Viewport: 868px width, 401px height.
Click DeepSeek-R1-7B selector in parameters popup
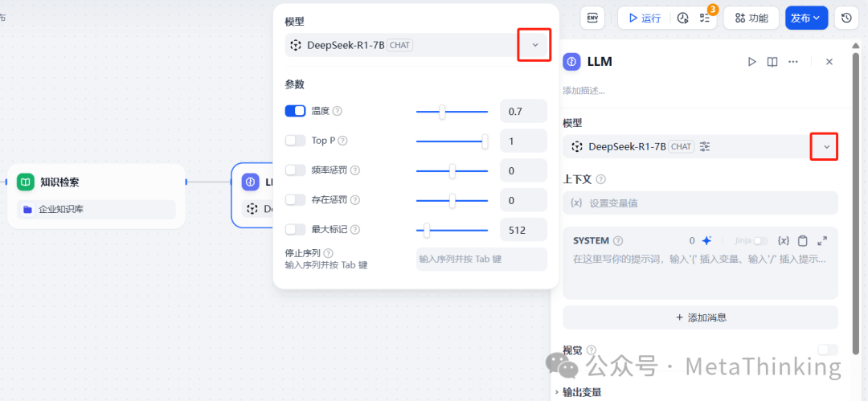tap(416, 45)
